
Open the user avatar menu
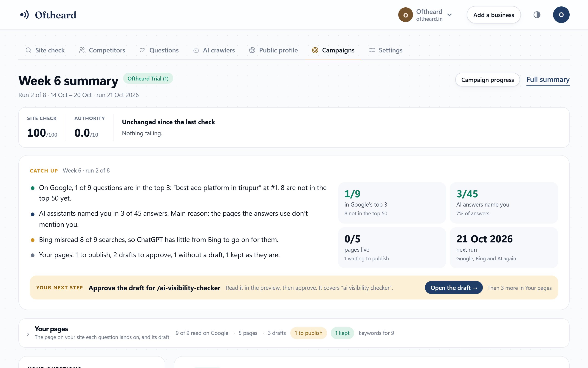coord(561,15)
